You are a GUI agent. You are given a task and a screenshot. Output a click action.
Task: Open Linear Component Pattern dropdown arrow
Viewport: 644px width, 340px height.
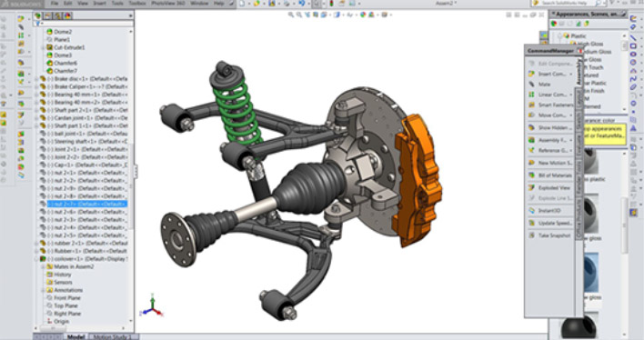coord(571,95)
